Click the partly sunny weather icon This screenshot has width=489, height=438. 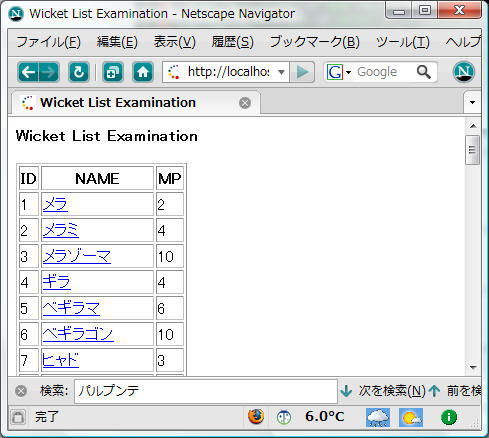click(411, 417)
